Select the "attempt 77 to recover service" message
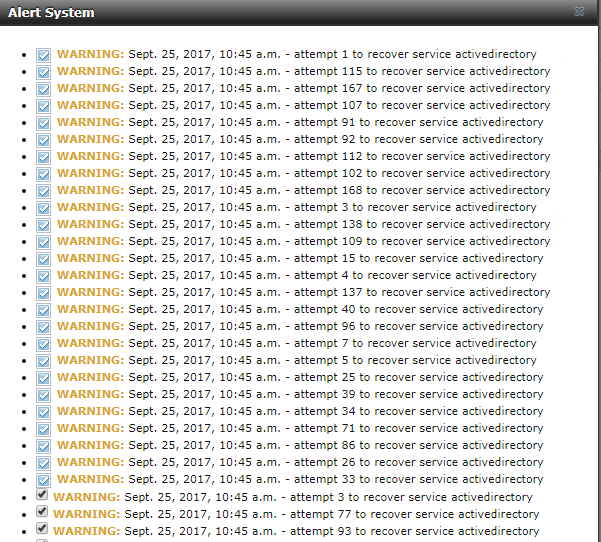The width and height of the screenshot is (601, 542). pos(415,514)
